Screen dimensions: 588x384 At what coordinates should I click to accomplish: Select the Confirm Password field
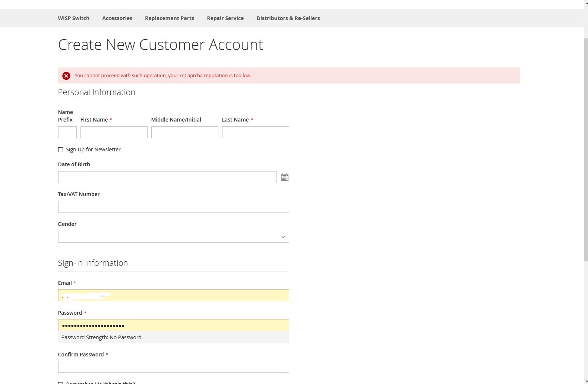tap(173, 367)
